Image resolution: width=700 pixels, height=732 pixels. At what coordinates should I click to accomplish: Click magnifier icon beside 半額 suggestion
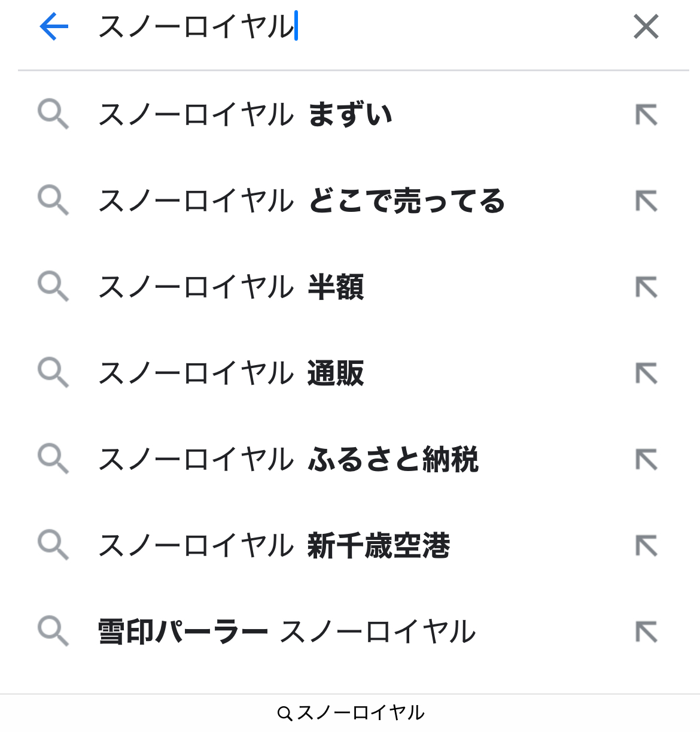coord(53,287)
